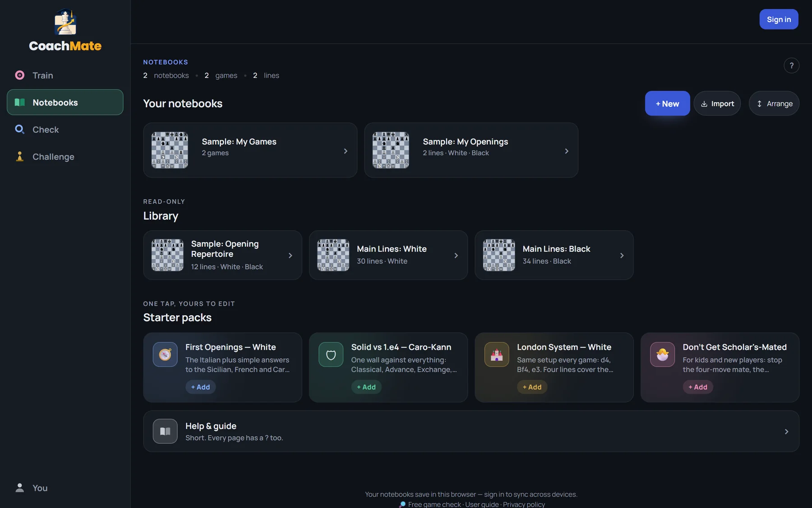812x508 pixels.
Task: Click the 'Library' heading
Action: (x=161, y=216)
